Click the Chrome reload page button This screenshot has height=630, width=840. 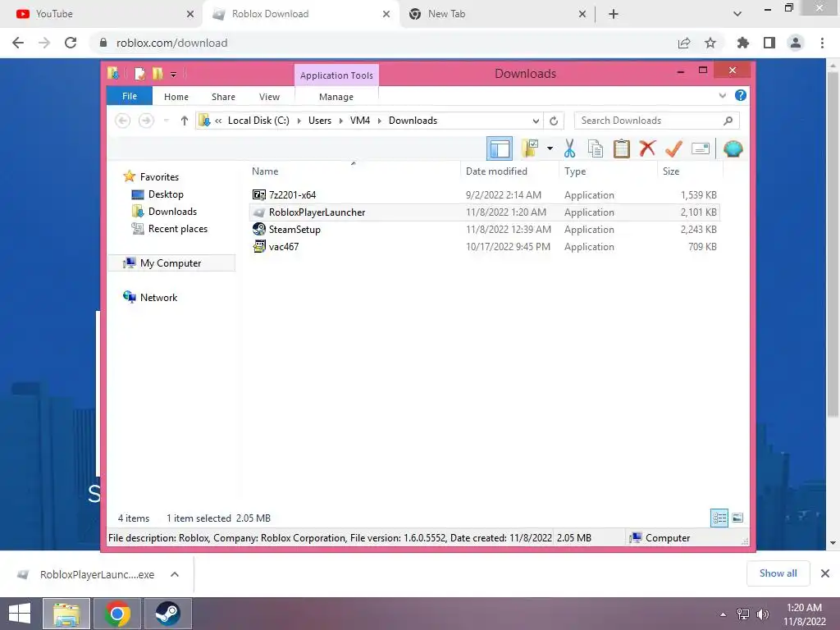pyautogui.click(x=71, y=43)
